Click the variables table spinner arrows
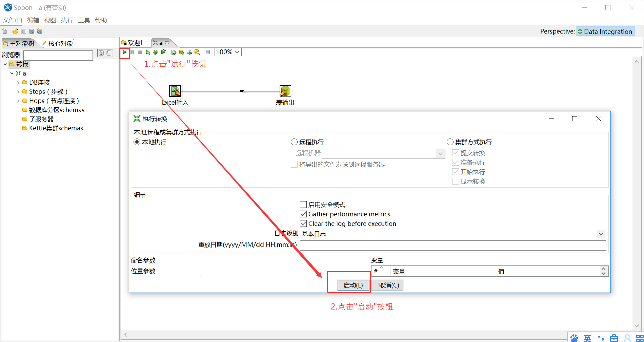 (x=603, y=271)
